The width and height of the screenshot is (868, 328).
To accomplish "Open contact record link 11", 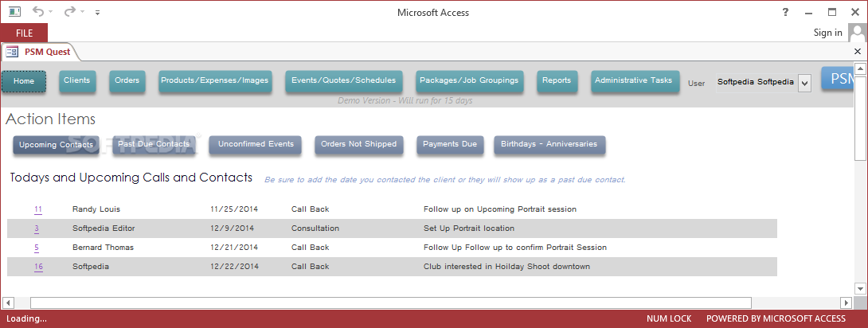I will coord(37,209).
